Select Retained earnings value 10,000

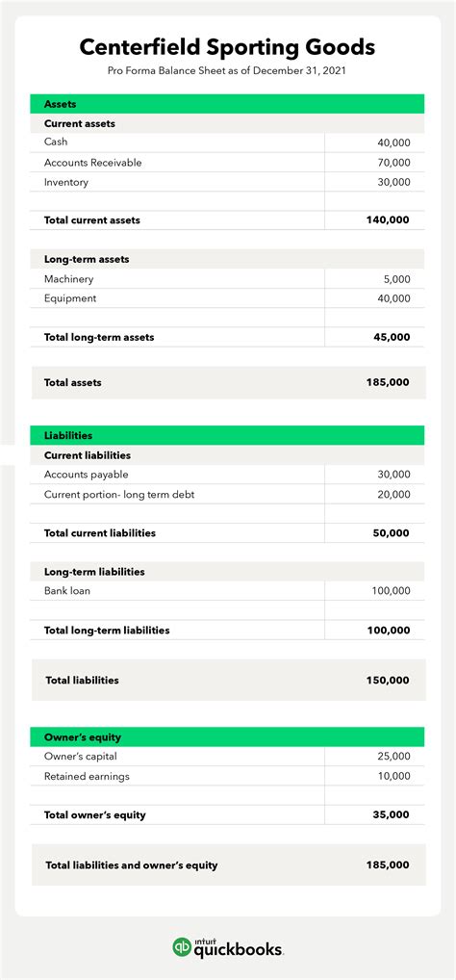click(x=393, y=776)
